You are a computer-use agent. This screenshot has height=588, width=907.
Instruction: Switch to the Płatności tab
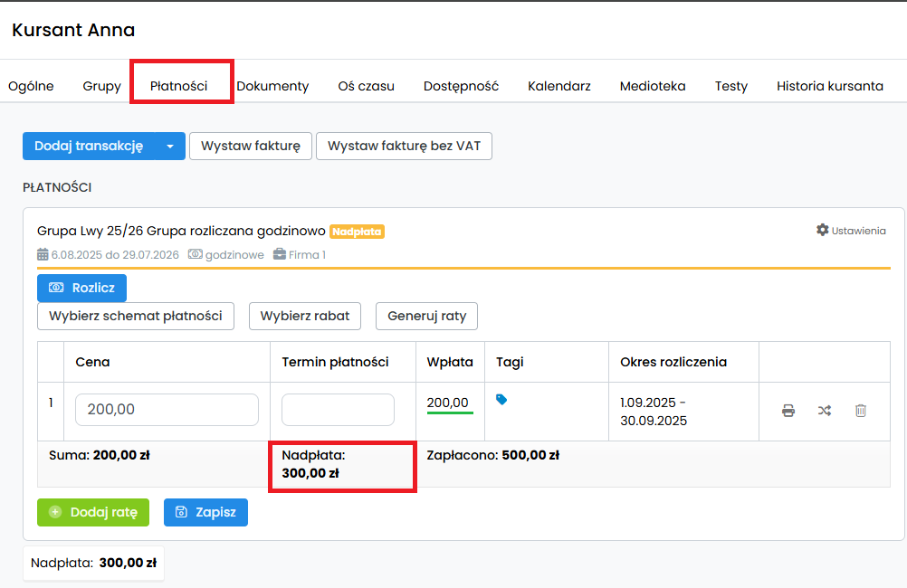(x=178, y=86)
